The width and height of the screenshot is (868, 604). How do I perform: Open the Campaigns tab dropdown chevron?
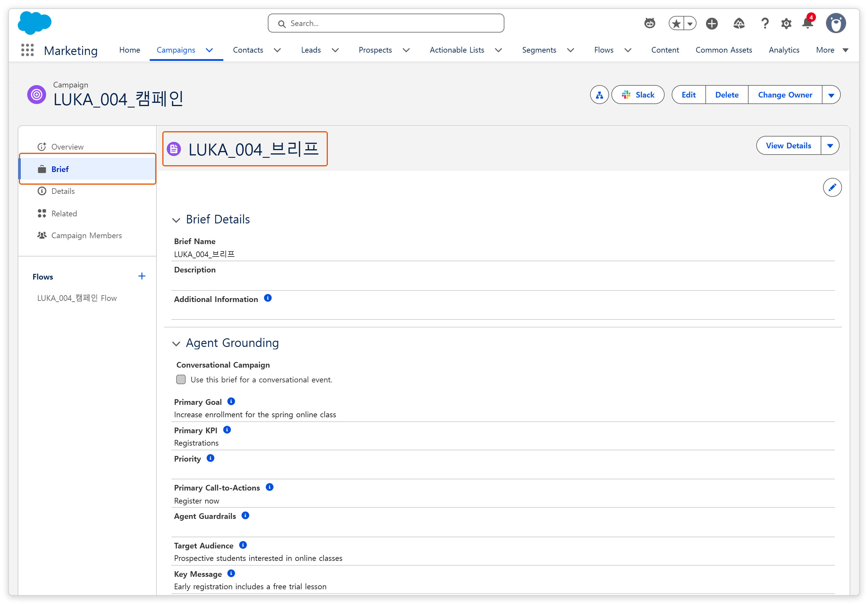(x=209, y=50)
